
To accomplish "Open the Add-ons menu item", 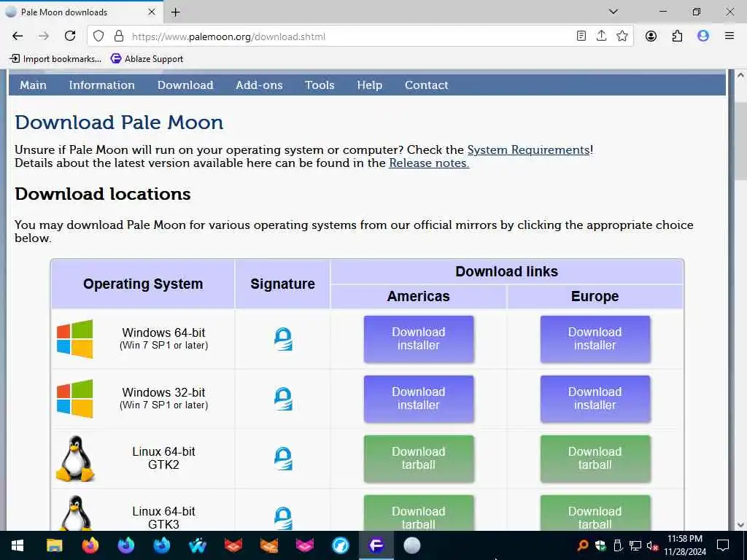I will (x=259, y=85).
